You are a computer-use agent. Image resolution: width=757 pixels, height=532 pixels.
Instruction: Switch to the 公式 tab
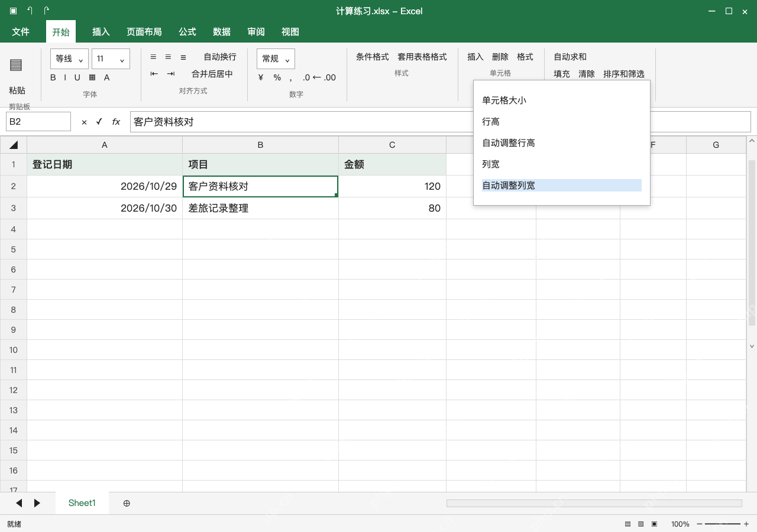click(x=187, y=31)
